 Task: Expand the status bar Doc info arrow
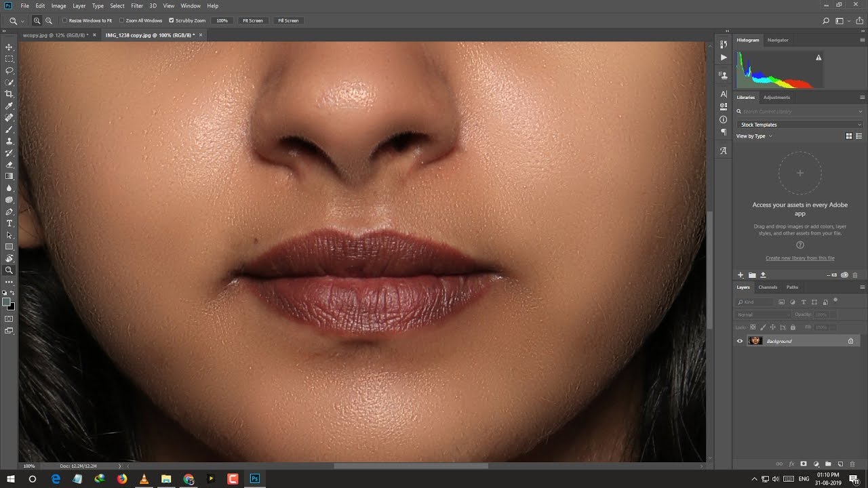pos(120,466)
